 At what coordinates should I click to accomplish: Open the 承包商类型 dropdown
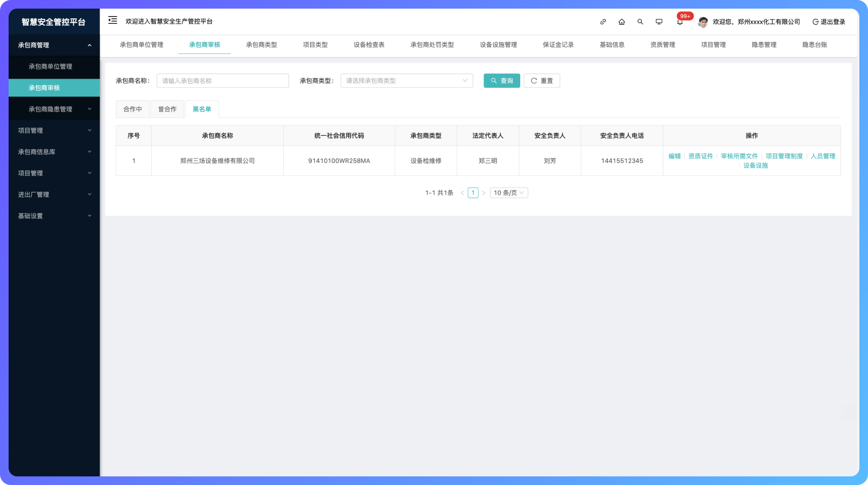(407, 81)
